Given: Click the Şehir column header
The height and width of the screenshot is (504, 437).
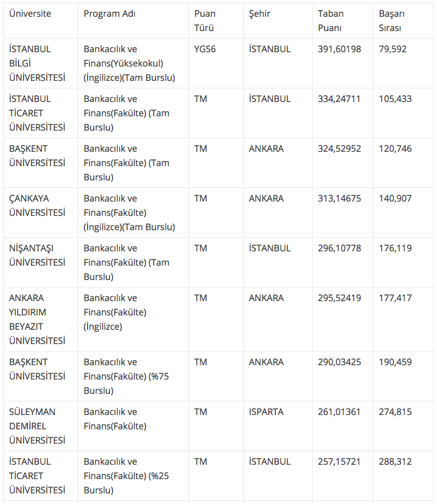Looking at the screenshot, I should [260, 14].
